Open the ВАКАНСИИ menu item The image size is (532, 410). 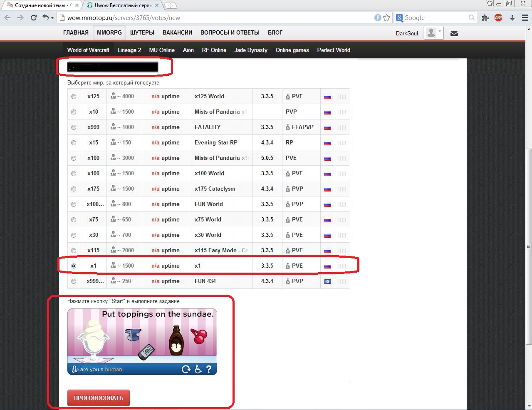click(177, 32)
